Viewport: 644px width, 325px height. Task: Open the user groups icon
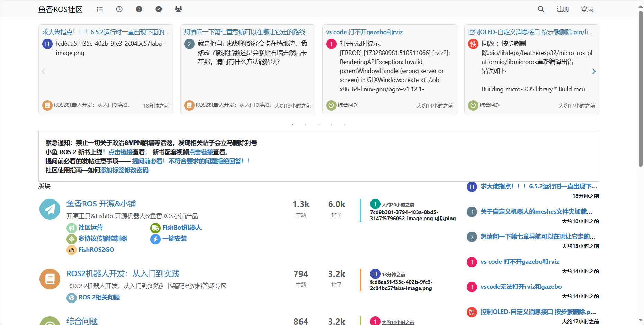click(x=178, y=9)
